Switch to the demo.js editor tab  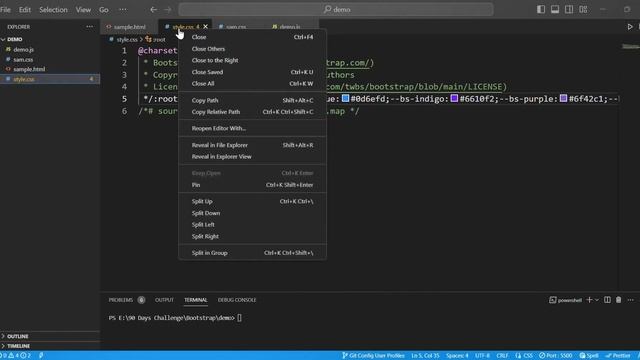(x=289, y=27)
